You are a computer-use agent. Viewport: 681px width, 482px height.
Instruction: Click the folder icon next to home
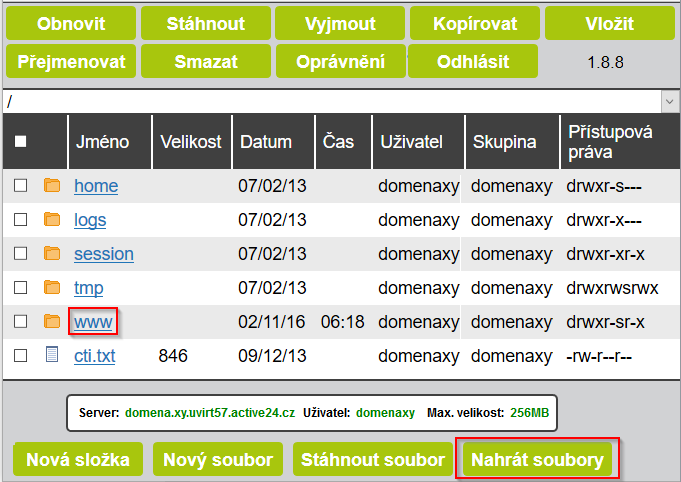point(52,185)
